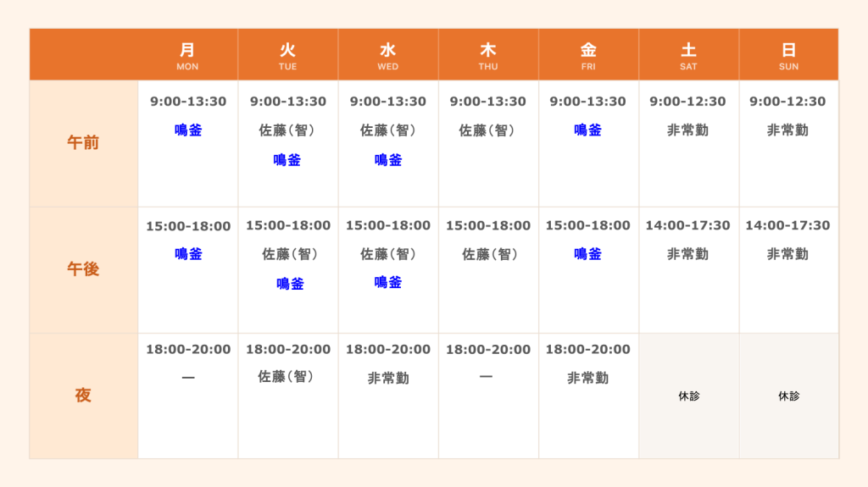Image resolution: width=868 pixels, height=487 pixels.
Task: Select the 日 SUN column header
Action: click(789, 55)
